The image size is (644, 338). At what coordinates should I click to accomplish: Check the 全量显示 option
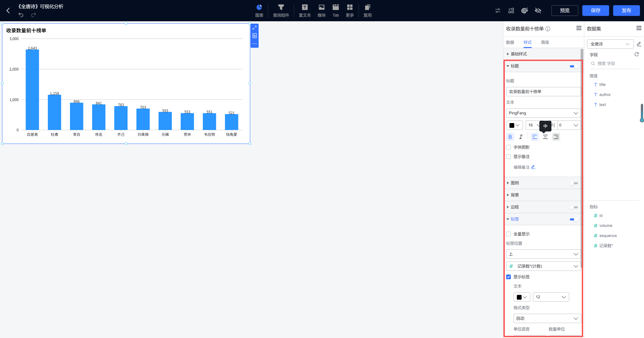(508, 234)
